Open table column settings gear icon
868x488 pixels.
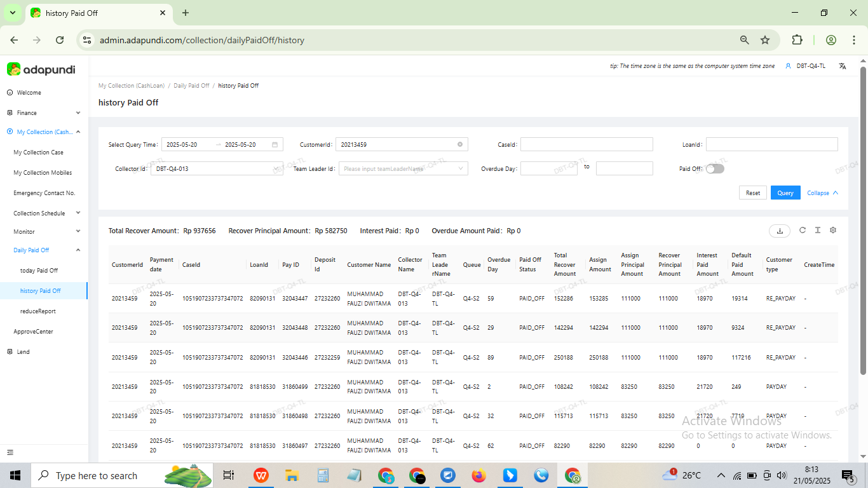(833, 230)
